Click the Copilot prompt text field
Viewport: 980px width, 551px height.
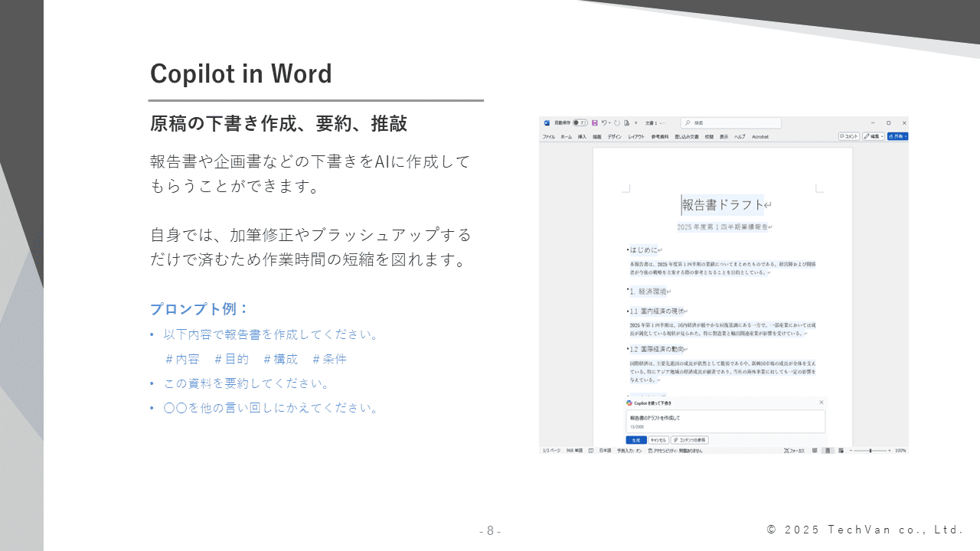(x=725, y=421)
